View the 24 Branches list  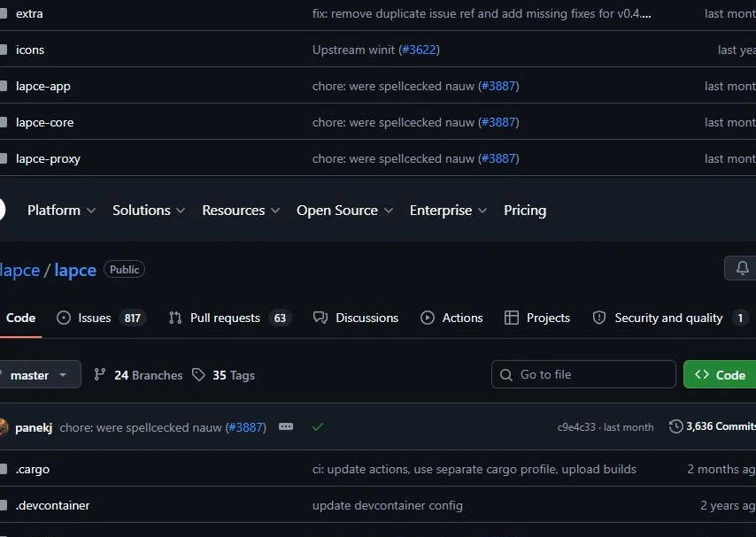(138, 375)
